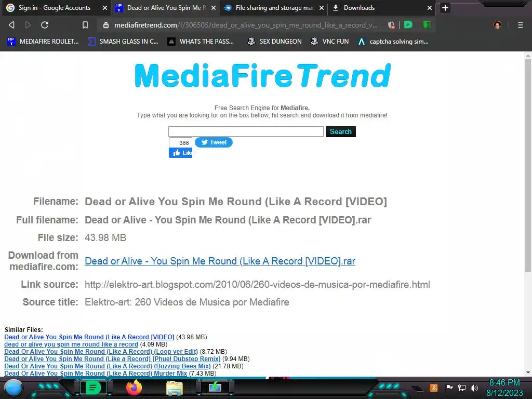Open captcha solving sim... bookmark
This screenshot has width=532, height=399.
point(393,42)
